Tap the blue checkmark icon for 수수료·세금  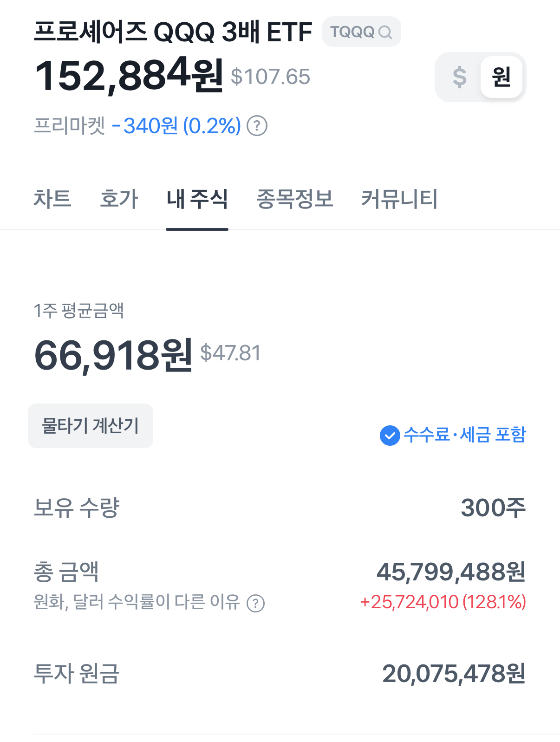pyautogui.click(x=390, y=436)
